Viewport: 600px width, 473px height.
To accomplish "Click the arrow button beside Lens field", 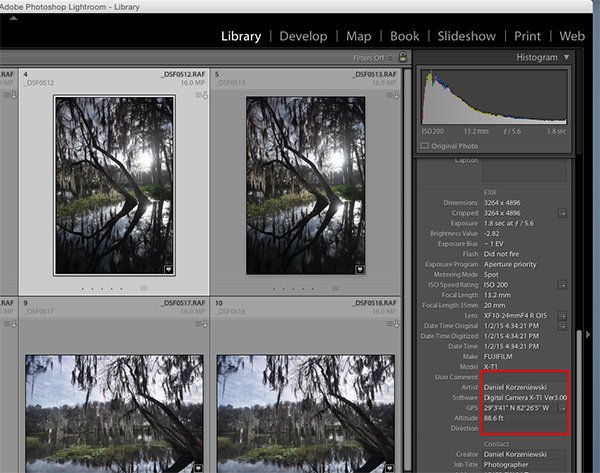I will click(563, 314).
